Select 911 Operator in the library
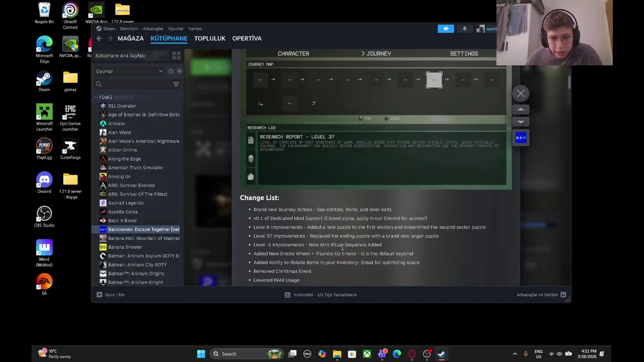The height and width of the screenshot is (362, 644). 122,106
